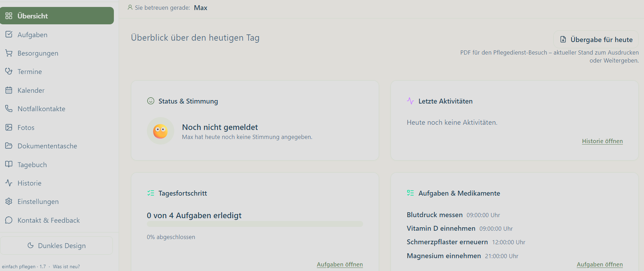Open the Historie öffnen link
The height and width of the screenshot is (271, 644).
(602, 141)
